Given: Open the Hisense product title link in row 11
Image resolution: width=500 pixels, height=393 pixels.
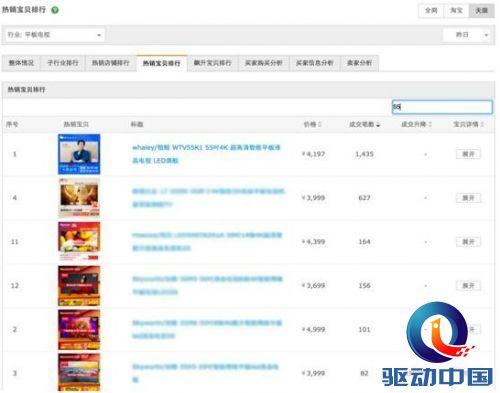Looking at the screenshot, I should pos(207,242).
